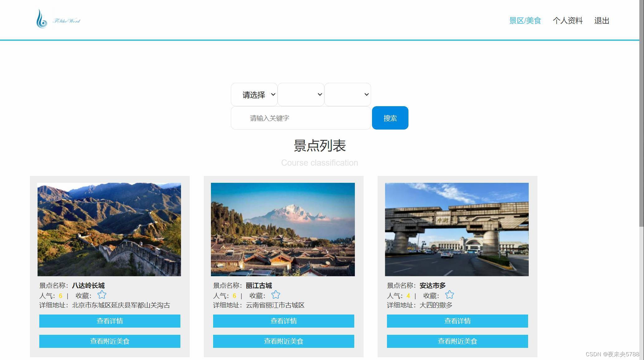Click 退出 to log out
The height and width of the screenshot is (360, 644).
602,21
